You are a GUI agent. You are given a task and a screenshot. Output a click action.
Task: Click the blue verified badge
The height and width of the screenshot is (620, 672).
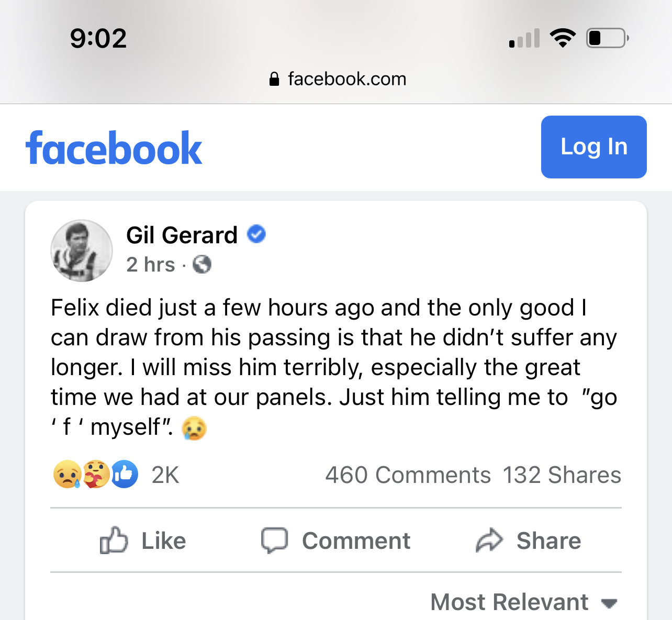point(256,234)
